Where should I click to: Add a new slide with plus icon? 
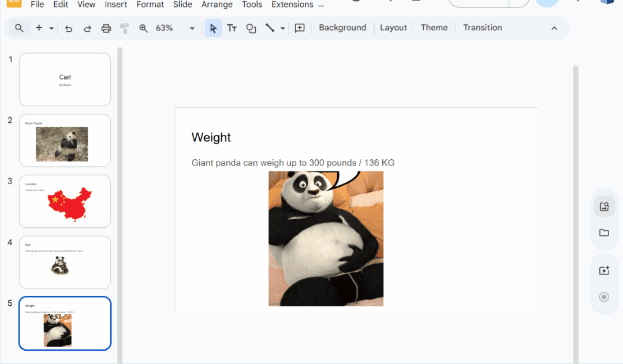click(x=39, y=28)
